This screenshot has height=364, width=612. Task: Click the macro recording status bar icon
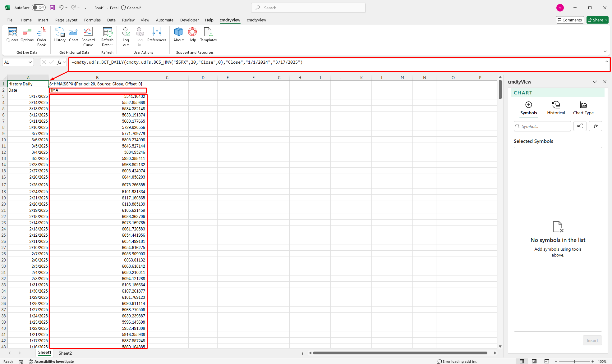[21, 362]
